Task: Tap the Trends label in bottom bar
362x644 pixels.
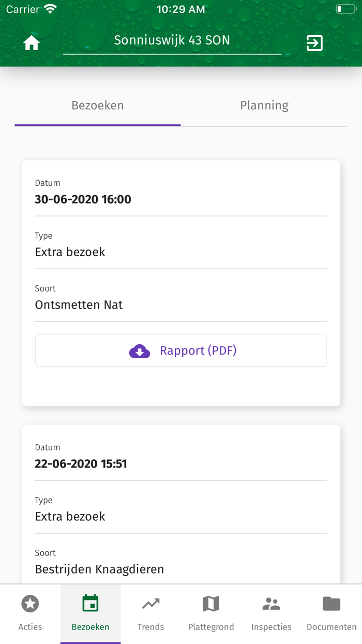Action: click(x=150, y=627)
